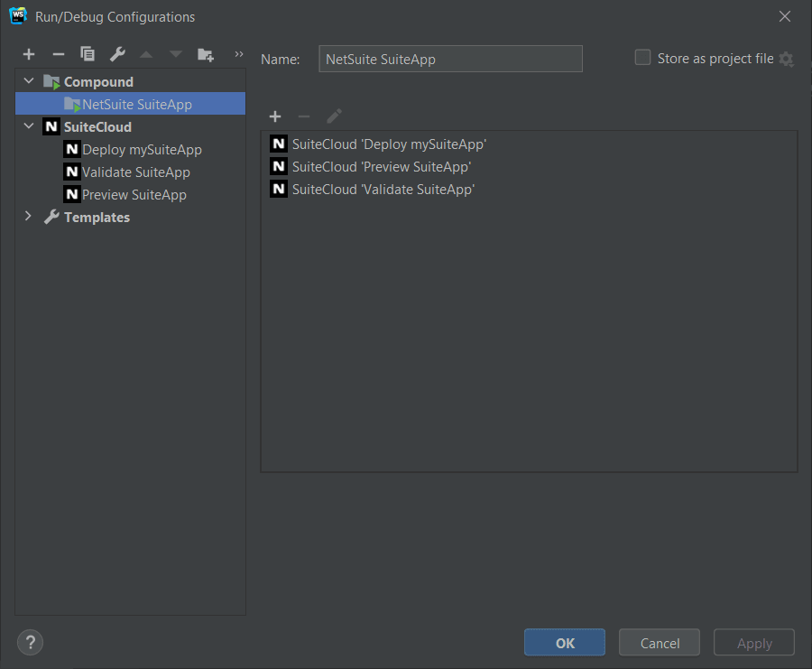Collapse the Compound tree node
Screen dimensions: 812x669
29,81
